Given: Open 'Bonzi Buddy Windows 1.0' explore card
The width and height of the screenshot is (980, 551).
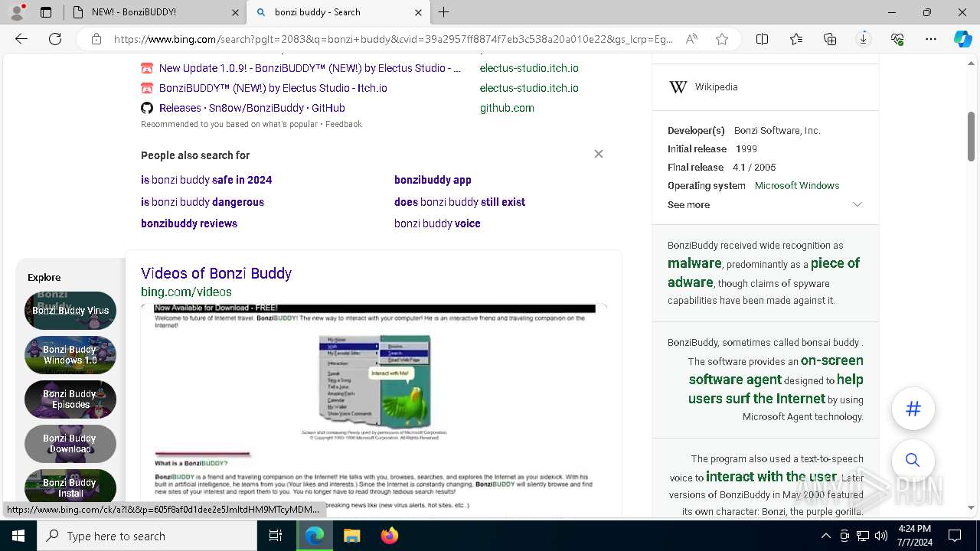Looking at the screenshot, I should click(70, 355).
